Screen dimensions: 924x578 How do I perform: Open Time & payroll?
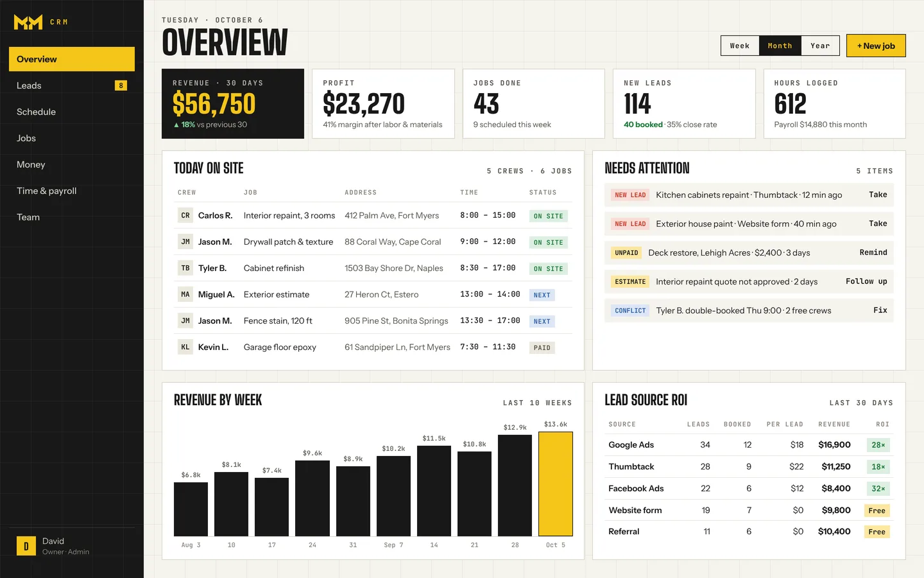click(x=72, y=191)
